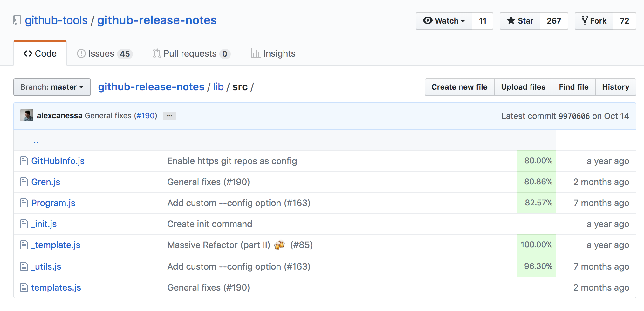Switch to the Issues tab
Viewport: 644px width, 311px height.
coord(105,54)
